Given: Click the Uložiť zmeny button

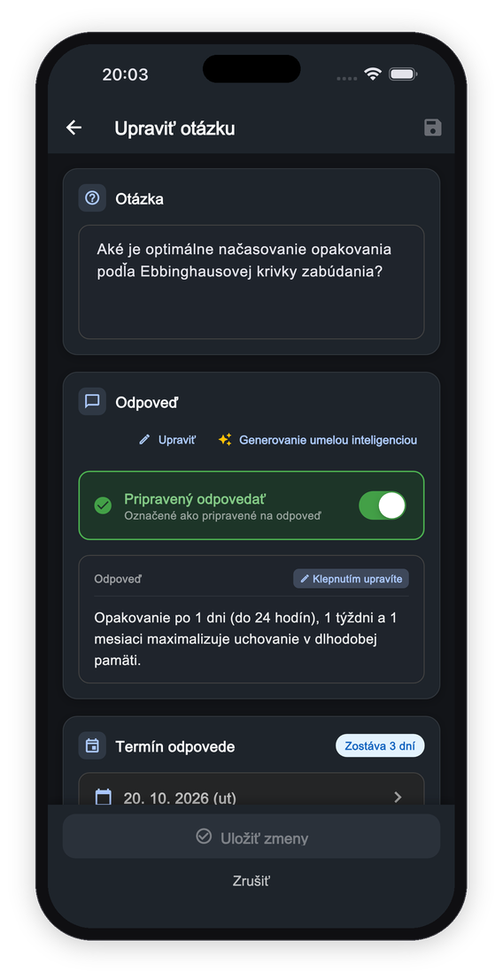Looking at the screenshot, I should (251, 837).
